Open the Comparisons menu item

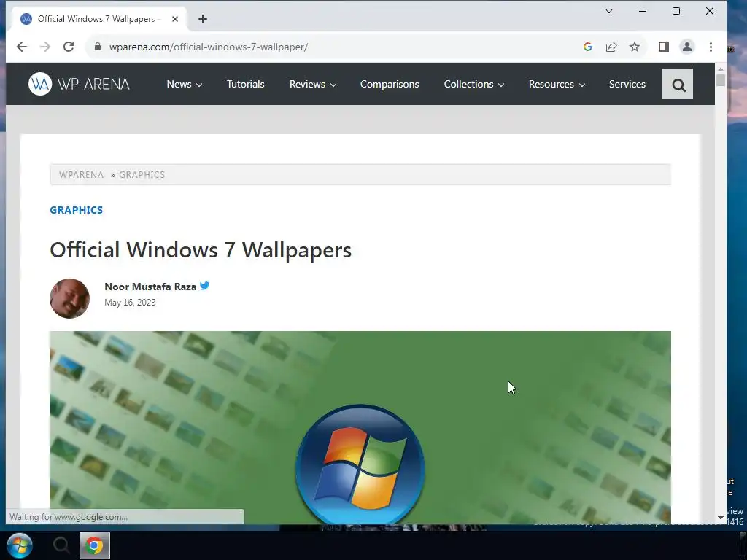click(x=390, y=84)
